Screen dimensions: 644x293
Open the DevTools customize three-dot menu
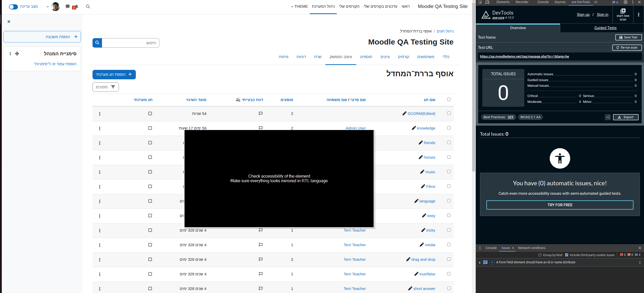[x=632, y=2]
